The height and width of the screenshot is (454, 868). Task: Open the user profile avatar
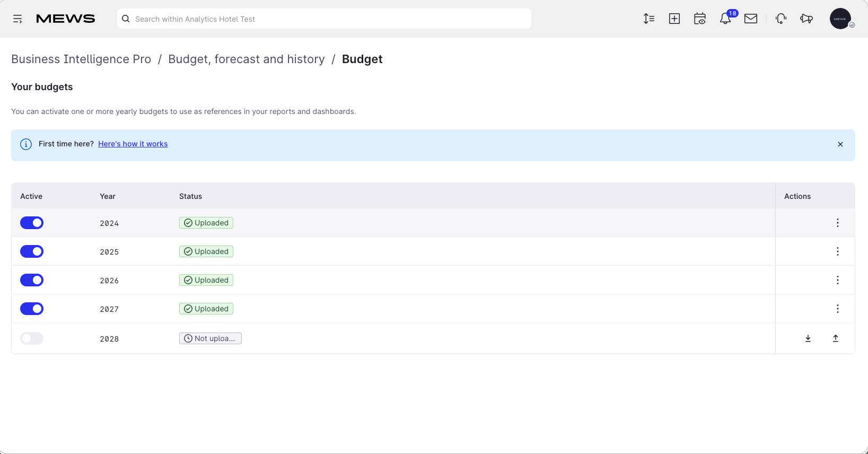click(x=840, y=19)
